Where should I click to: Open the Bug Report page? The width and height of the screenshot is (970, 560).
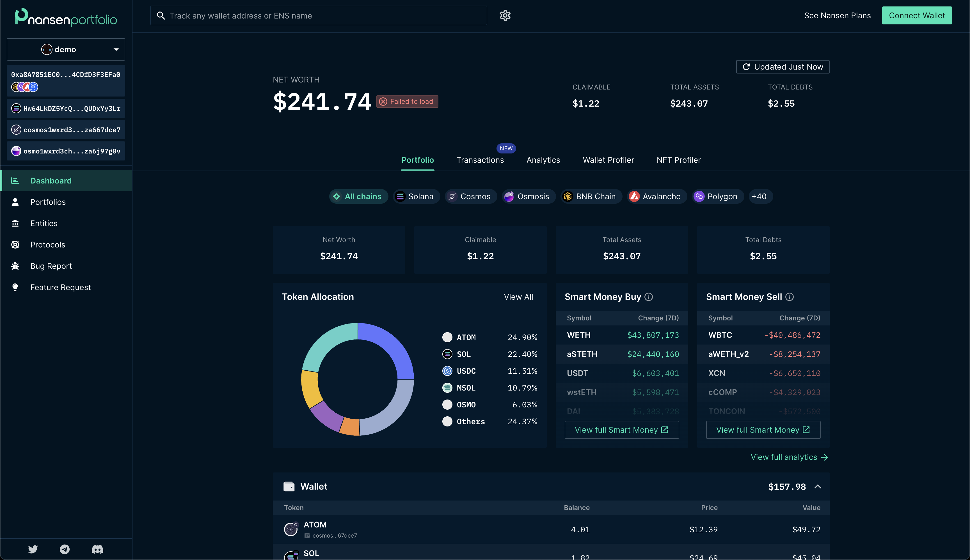(x=51, y=266)
